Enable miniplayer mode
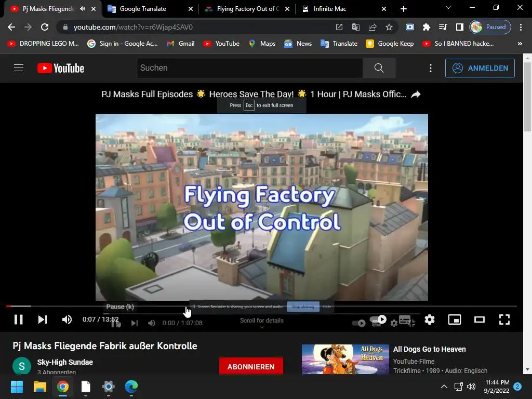The height and width of the screenshot is (399, 532). click(454, 320)
